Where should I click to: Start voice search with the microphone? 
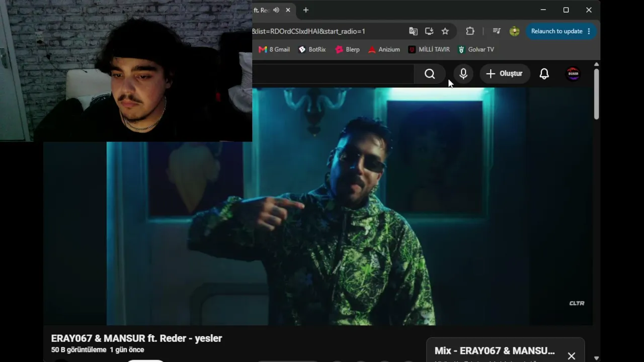pos(463,74)
